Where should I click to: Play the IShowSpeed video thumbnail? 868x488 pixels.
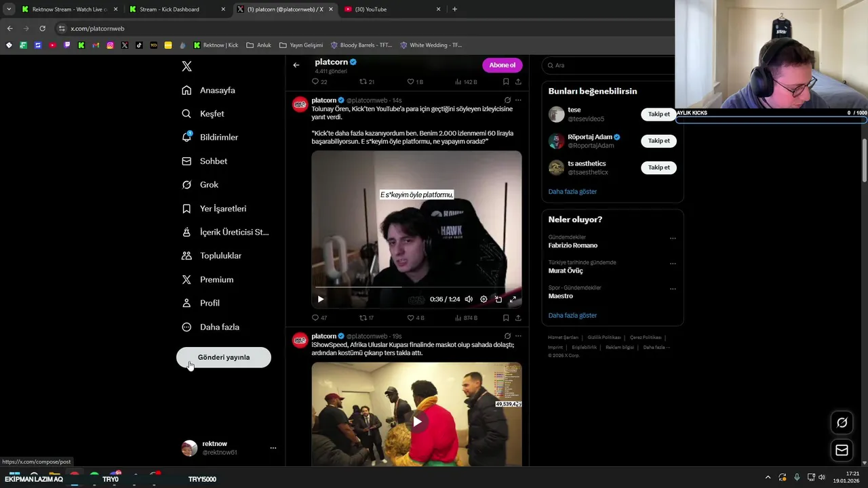[x=417, y=422]
